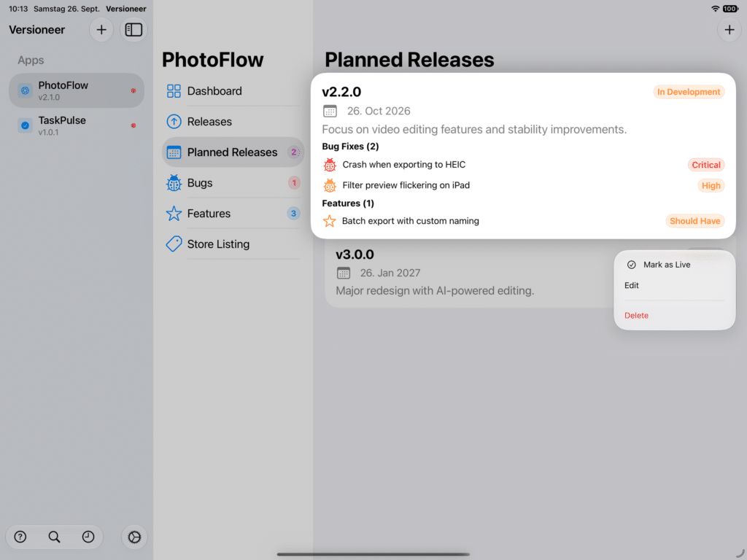747x560 pixels.
Task: Open the Store Listing tag icon
Action: [x=174, y=244]
